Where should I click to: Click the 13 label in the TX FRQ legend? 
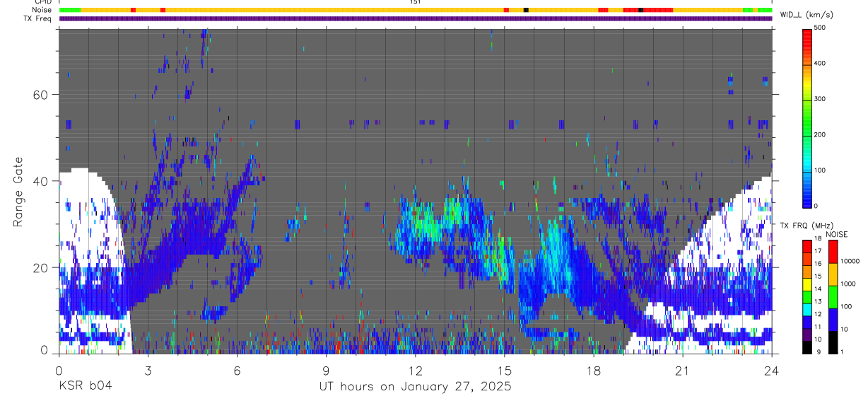click(x=817, y=301)
